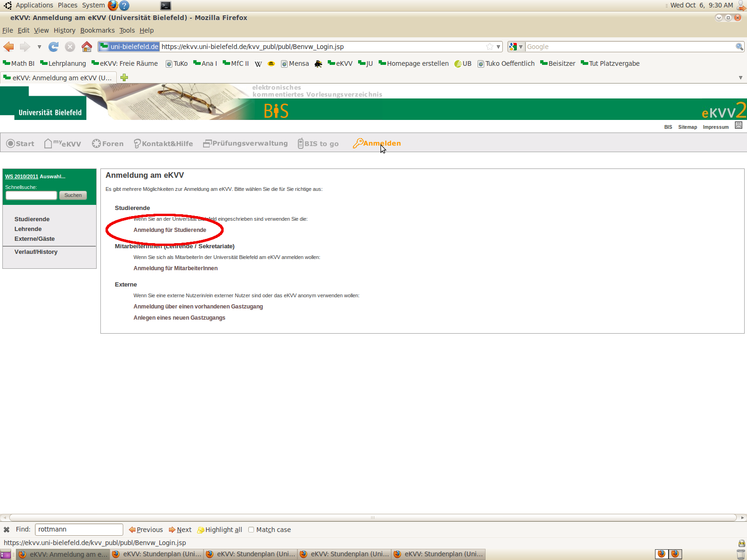The image size is (747, 560).
Task: Open the Bookmarks menu
Action: [97, 30]
